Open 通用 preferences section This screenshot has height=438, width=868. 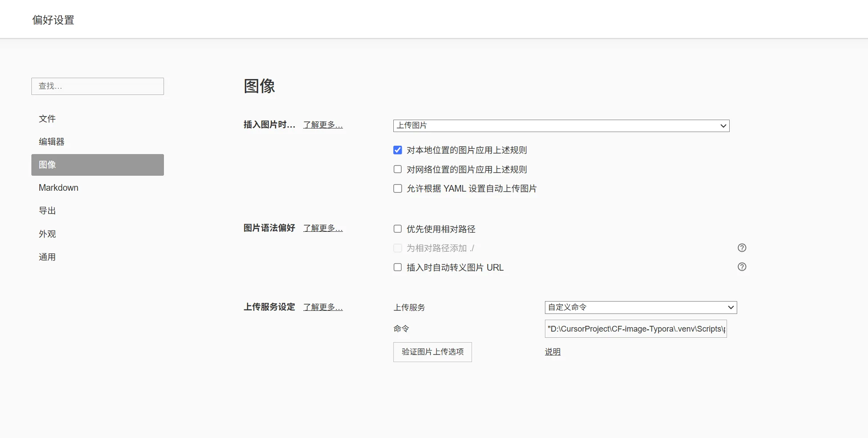pyautogui.click(x=98, y=257)
